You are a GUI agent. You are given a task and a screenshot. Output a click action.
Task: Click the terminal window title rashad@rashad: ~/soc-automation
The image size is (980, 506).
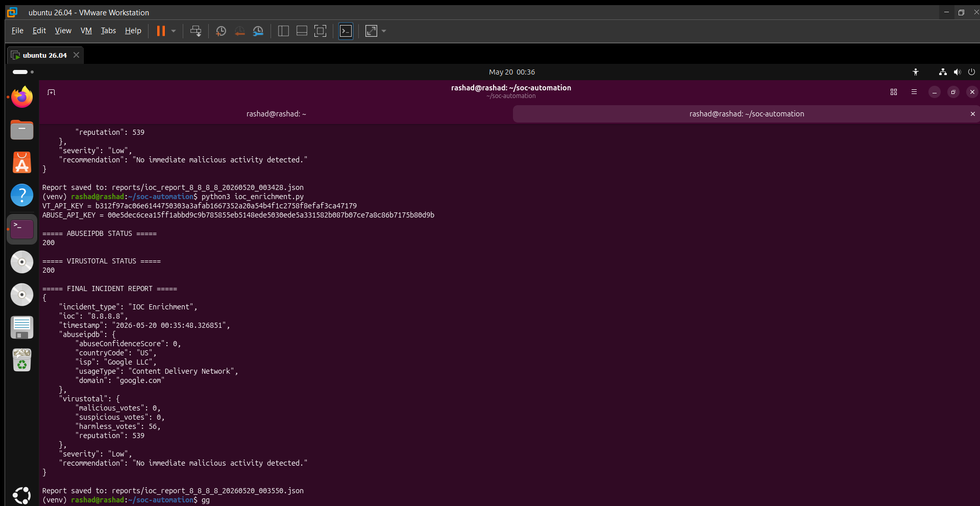511,88
